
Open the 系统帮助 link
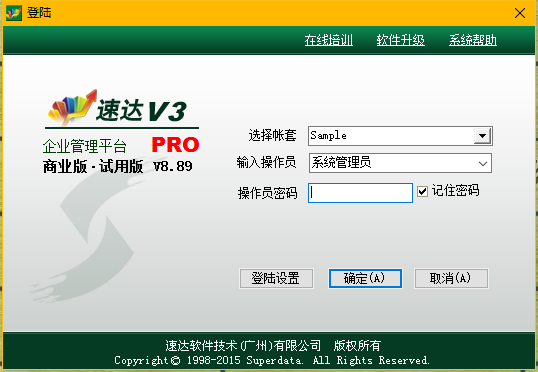pyautogui.click(x=473, y=40)
